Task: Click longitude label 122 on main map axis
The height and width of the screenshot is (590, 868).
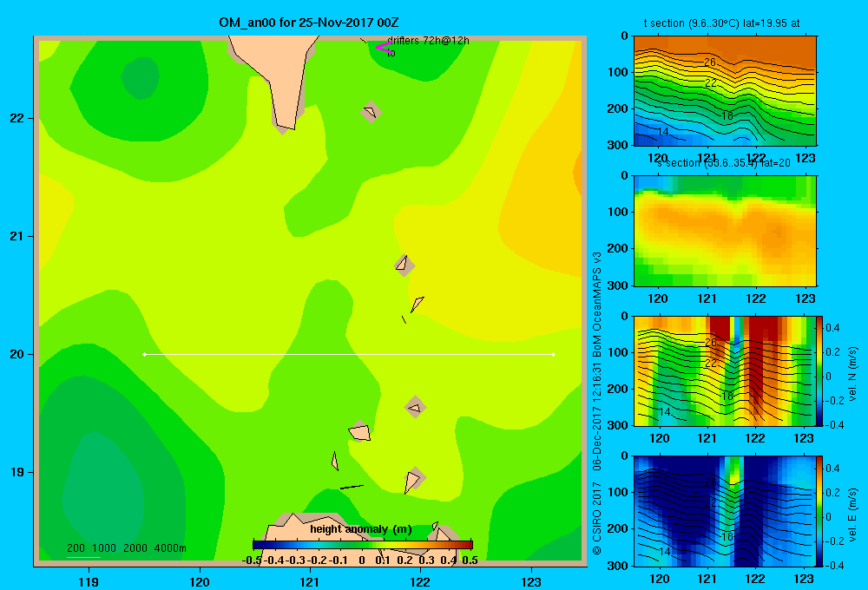Action: pos(420,581)
